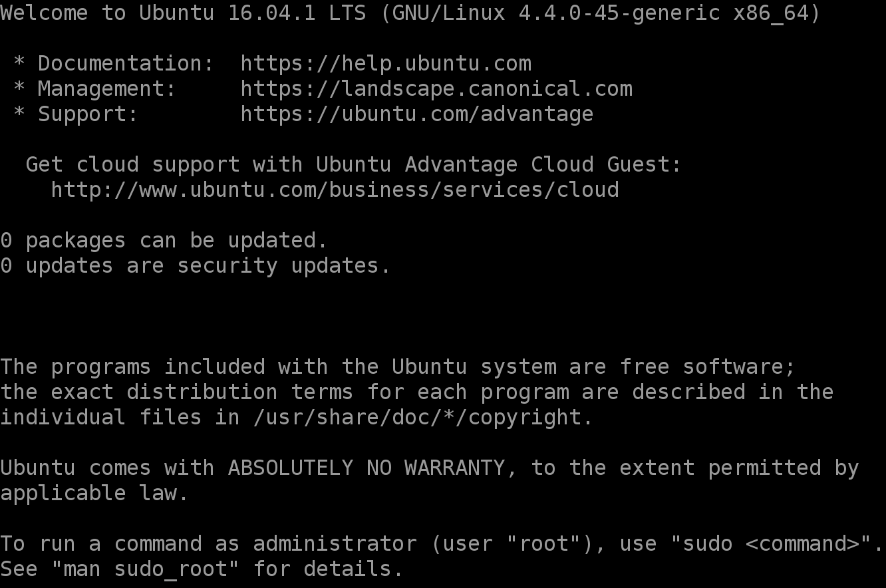Click the Welcome to Ubuntu 16.04.1 header line

[x=410, y=13]
